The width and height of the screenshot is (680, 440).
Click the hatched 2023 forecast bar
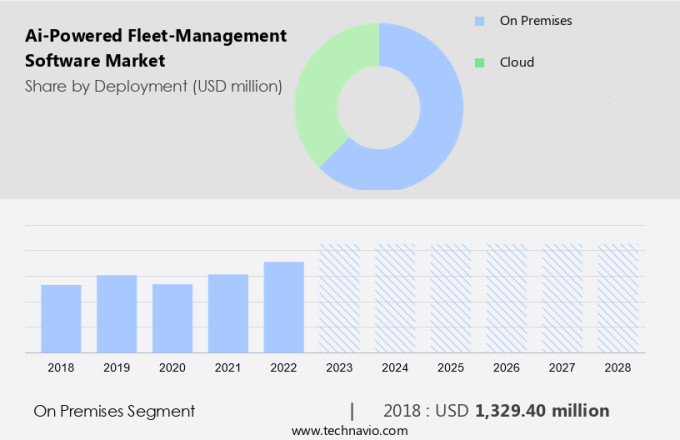(339, 298)
